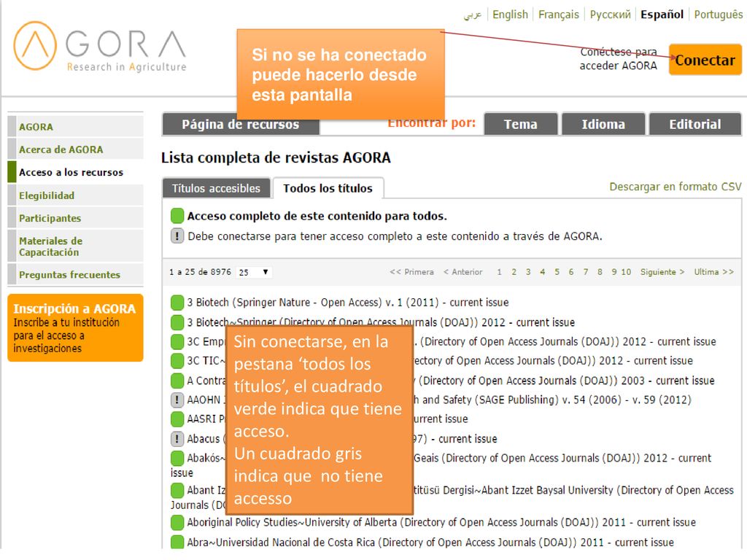747x560 pixels.
Task: Jump to Ultima page of results
Action: [x=713, y=272]
